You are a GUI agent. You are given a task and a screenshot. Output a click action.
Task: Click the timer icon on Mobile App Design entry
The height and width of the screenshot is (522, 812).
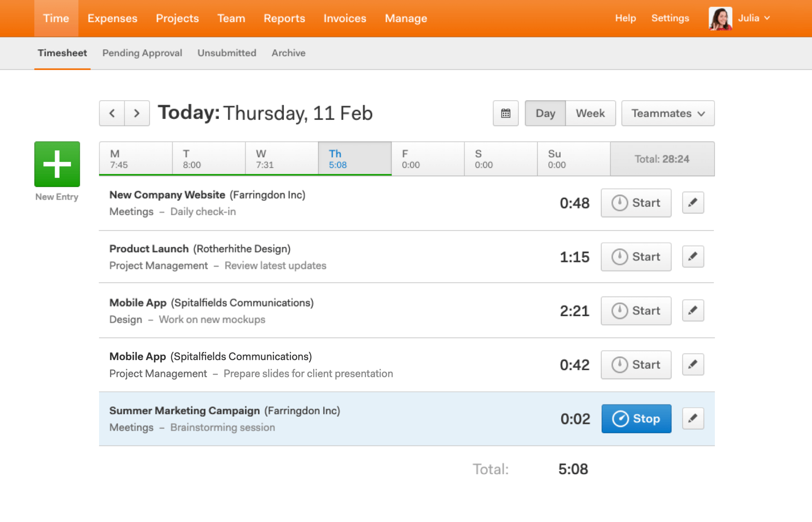[x=620, y=311]
